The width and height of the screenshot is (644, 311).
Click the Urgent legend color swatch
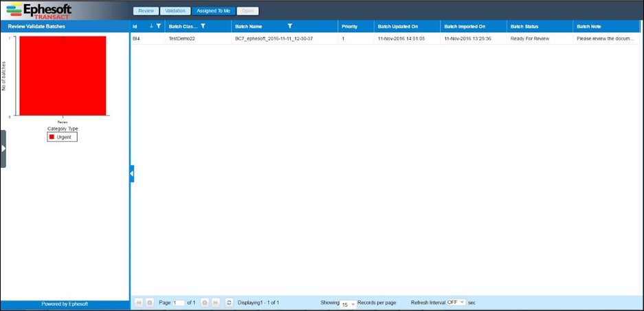click(52, 137)
